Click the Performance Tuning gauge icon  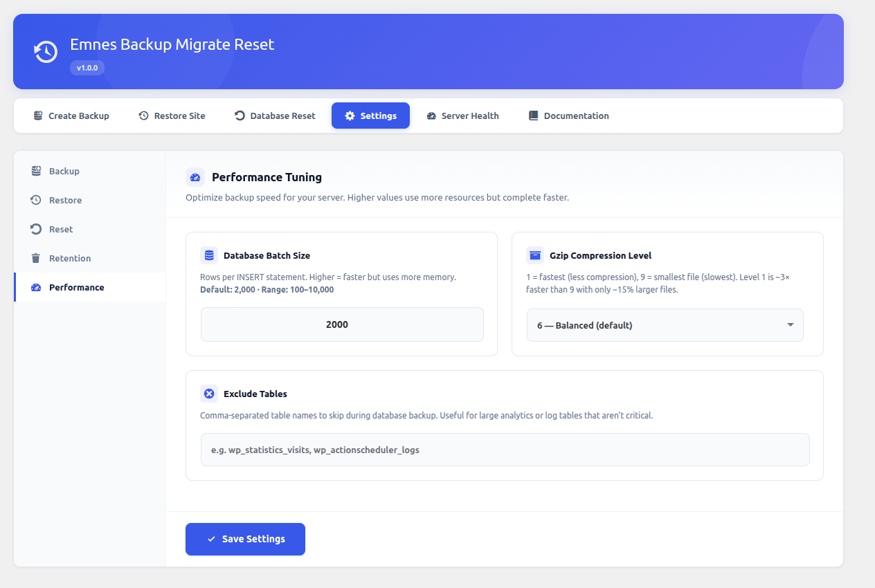[195, 177]
